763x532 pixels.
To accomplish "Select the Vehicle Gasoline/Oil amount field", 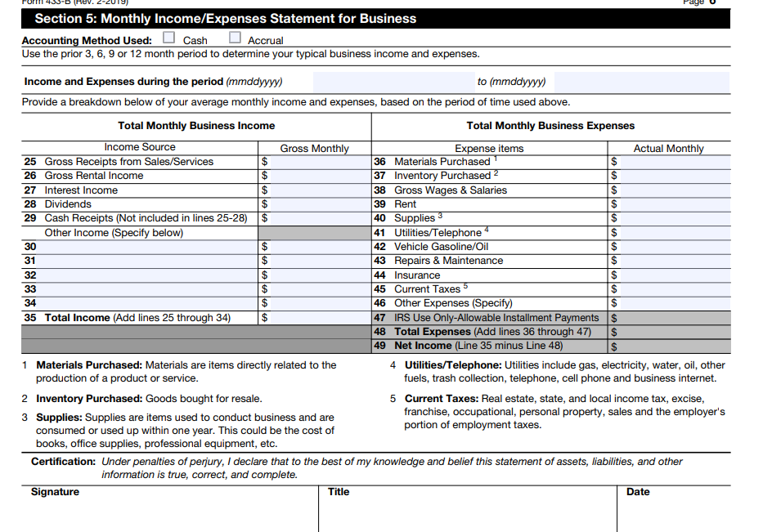I will 674,247.
